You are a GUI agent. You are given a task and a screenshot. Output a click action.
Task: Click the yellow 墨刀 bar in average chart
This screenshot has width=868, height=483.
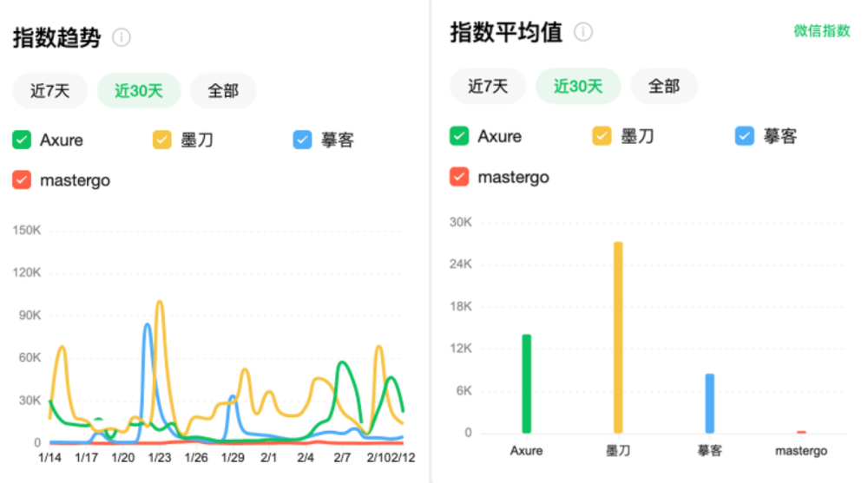pyautogui.click(x=618, y=338)
